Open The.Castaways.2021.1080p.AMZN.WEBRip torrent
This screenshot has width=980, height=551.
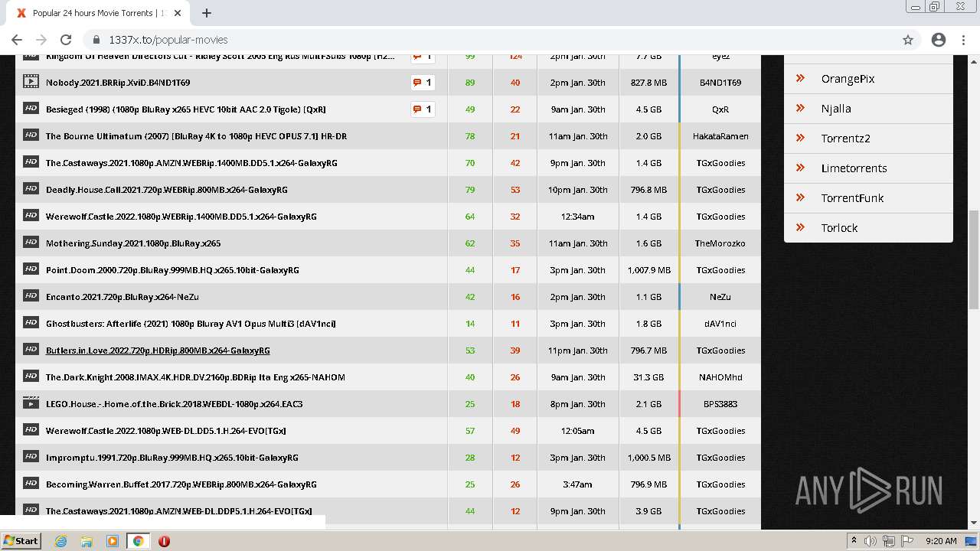pos(191,163)
